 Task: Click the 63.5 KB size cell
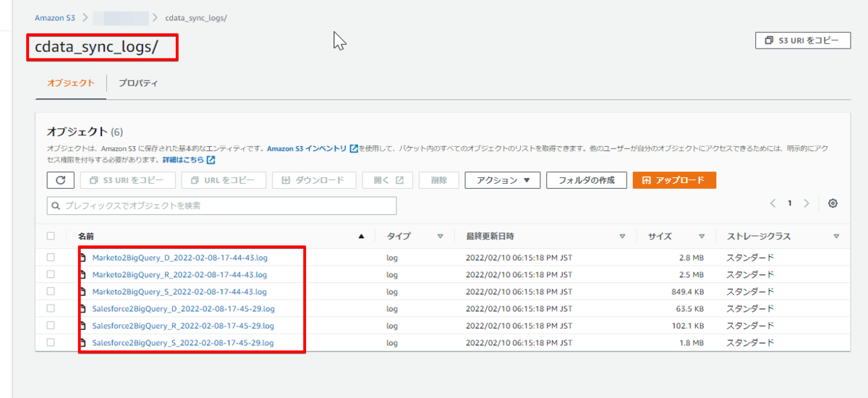click(x=690, y=308)
